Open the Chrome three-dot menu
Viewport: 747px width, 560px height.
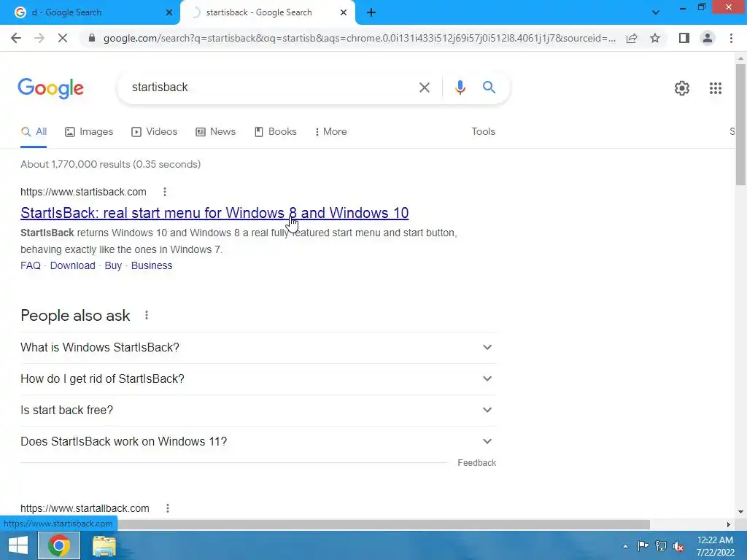731,38
